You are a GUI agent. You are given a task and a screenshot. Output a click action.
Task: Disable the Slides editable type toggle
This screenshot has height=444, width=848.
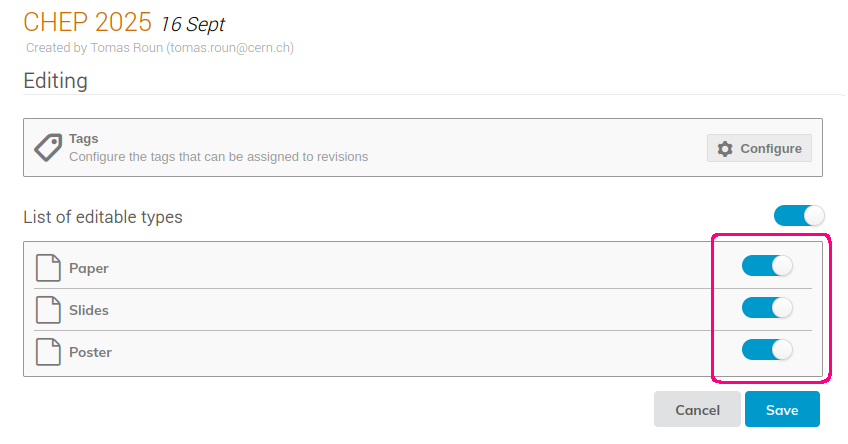tap(767, 308)
